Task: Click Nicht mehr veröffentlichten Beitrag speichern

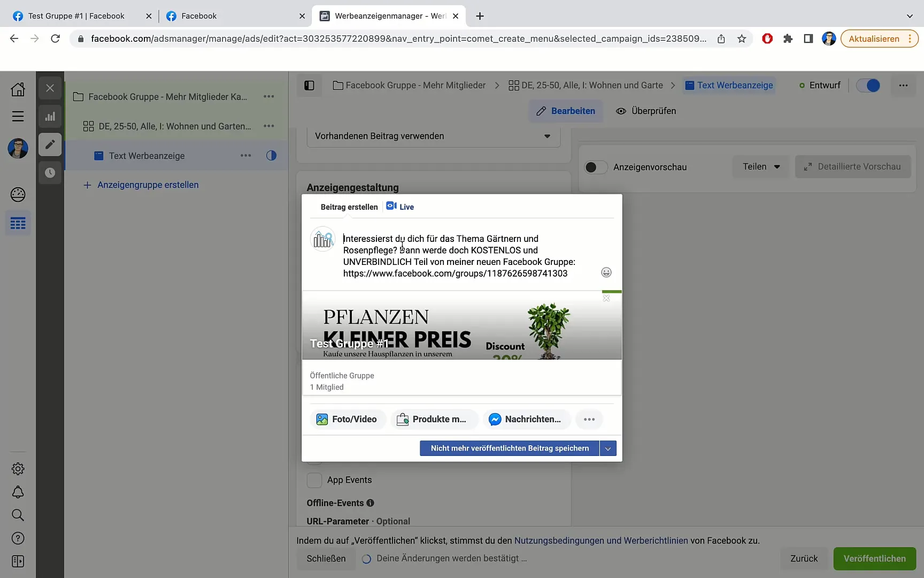Action: [510, 448]
